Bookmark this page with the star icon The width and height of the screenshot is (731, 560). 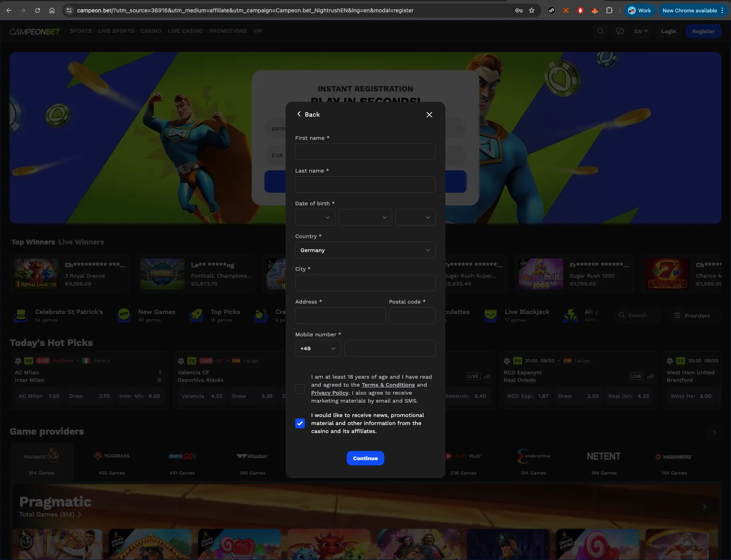pos(532,10)
